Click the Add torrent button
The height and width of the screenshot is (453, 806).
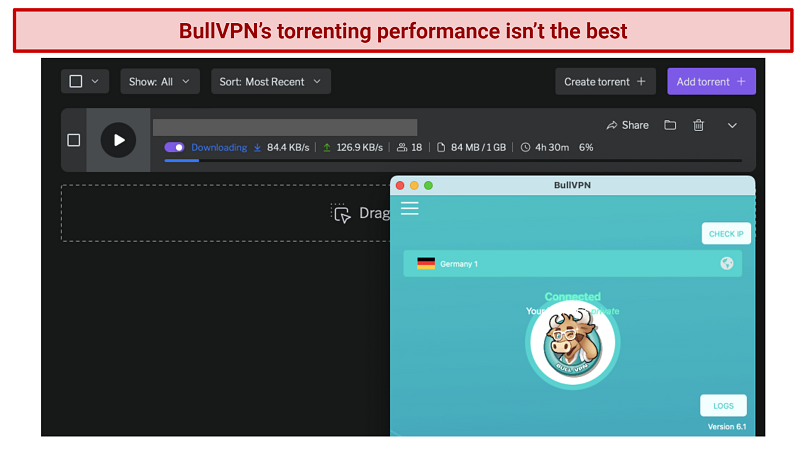coord(711,81)
